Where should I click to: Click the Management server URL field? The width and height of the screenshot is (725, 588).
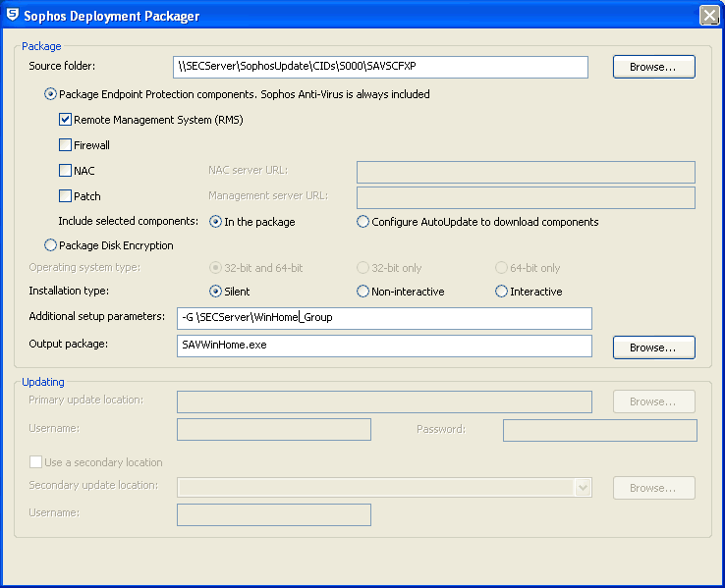(526, 197)
